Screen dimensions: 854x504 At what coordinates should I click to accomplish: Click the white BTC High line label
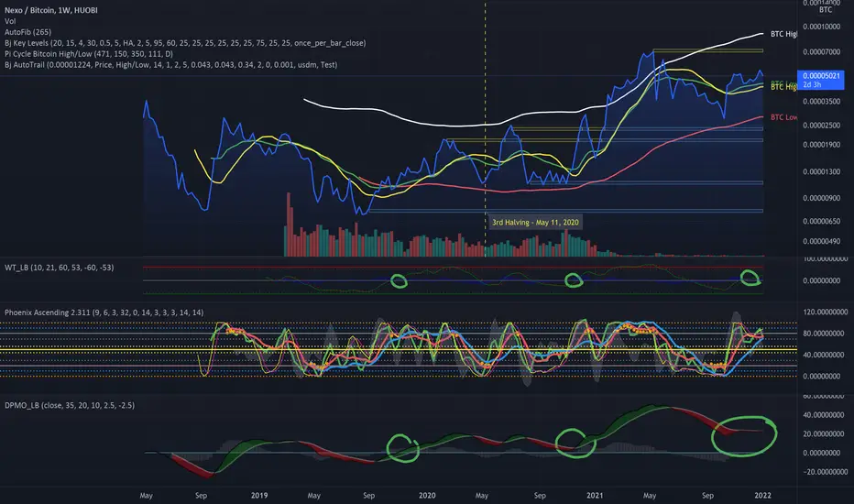click(783, 34)
